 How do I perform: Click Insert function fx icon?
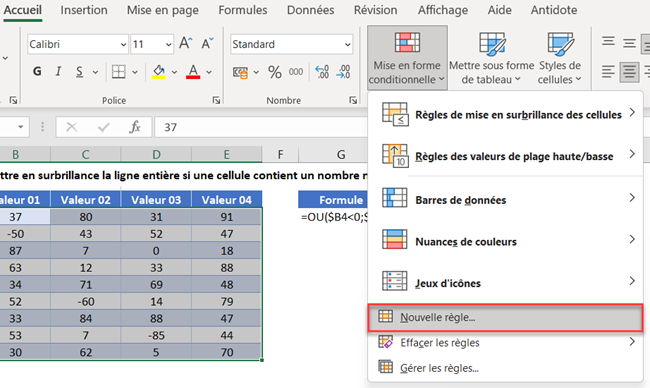[x=135, y=127]
